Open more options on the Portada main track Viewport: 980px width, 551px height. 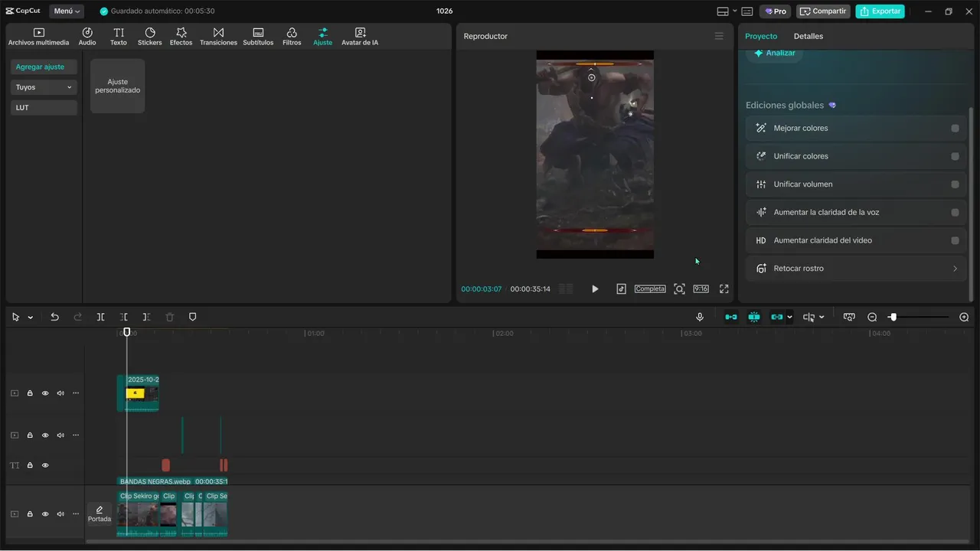coord(76,514)
